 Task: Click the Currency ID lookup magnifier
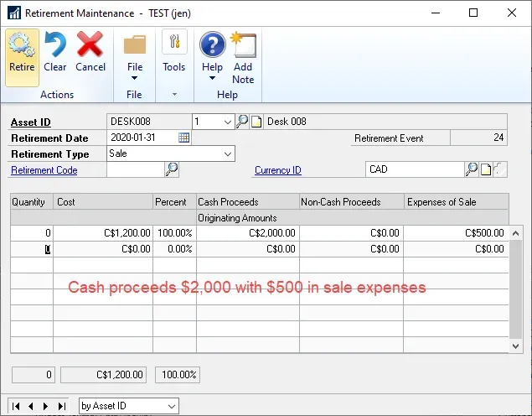tap(471, 169)
